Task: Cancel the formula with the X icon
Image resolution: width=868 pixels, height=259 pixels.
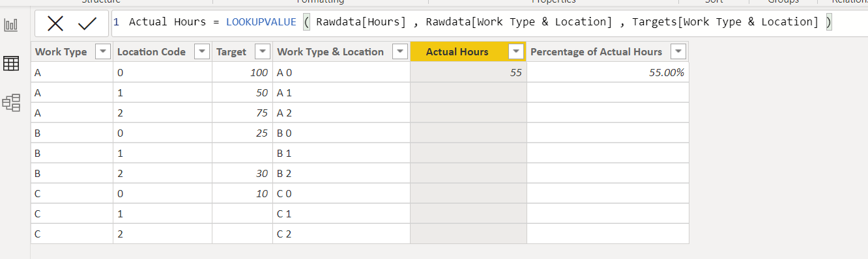Action: point(55,24)
